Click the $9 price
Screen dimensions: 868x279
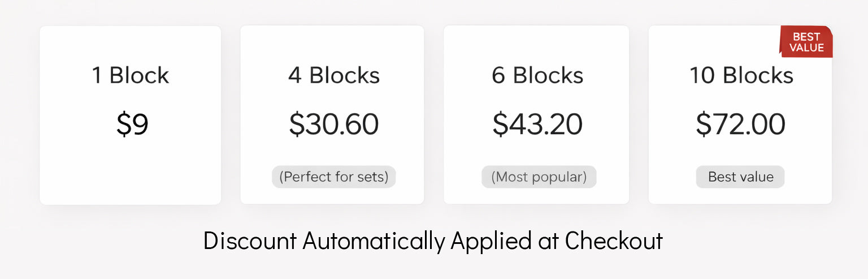(x=132, y=124)
